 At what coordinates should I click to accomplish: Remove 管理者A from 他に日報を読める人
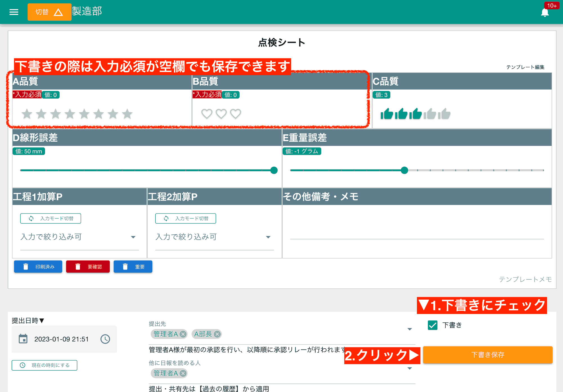(183, 373)
